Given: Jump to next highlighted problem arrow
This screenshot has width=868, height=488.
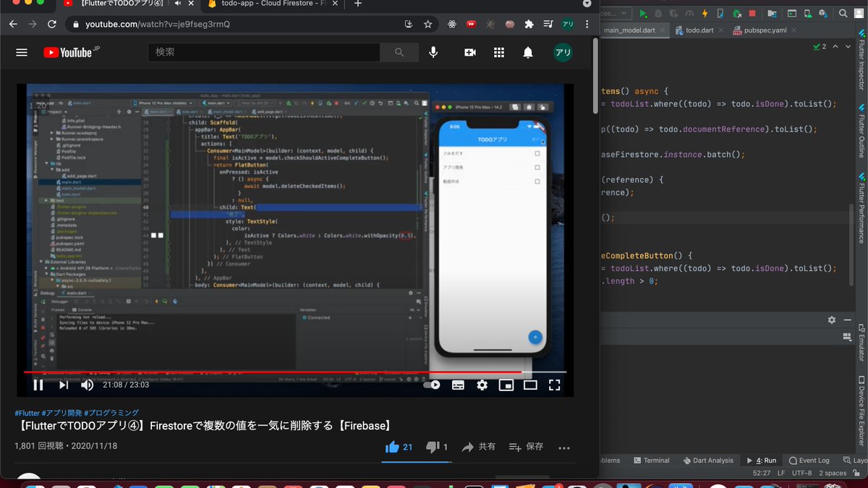Looking at the screenshot, I should click(x=848, y=46).
